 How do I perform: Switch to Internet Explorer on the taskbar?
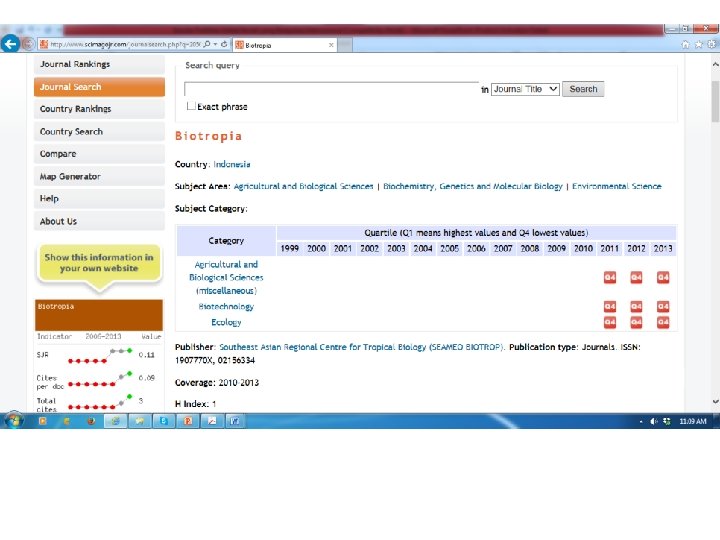pyautogui.click(x=115, y=421)
